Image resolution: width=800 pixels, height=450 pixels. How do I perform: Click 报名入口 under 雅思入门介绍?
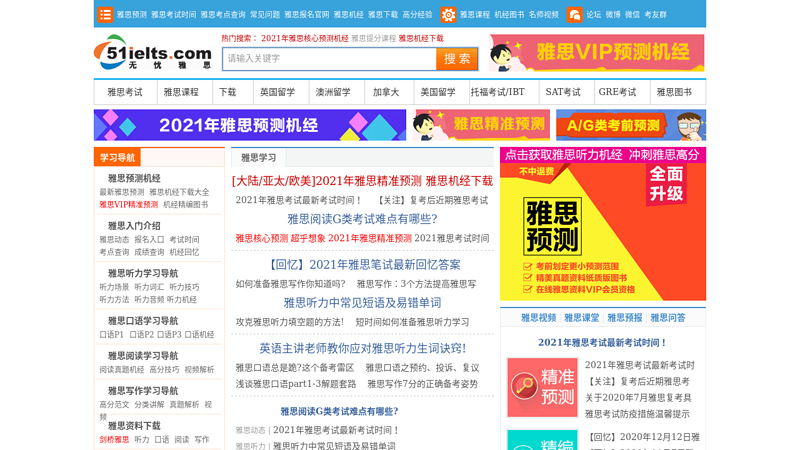coord(149,239)
